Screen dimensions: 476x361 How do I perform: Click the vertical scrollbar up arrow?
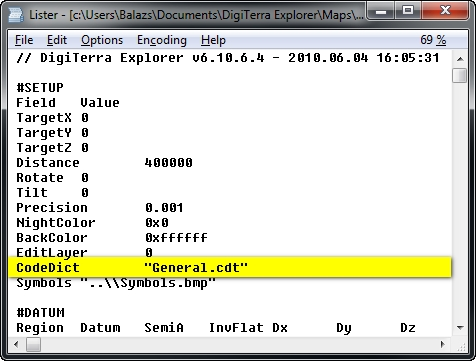tap(460, 59)
